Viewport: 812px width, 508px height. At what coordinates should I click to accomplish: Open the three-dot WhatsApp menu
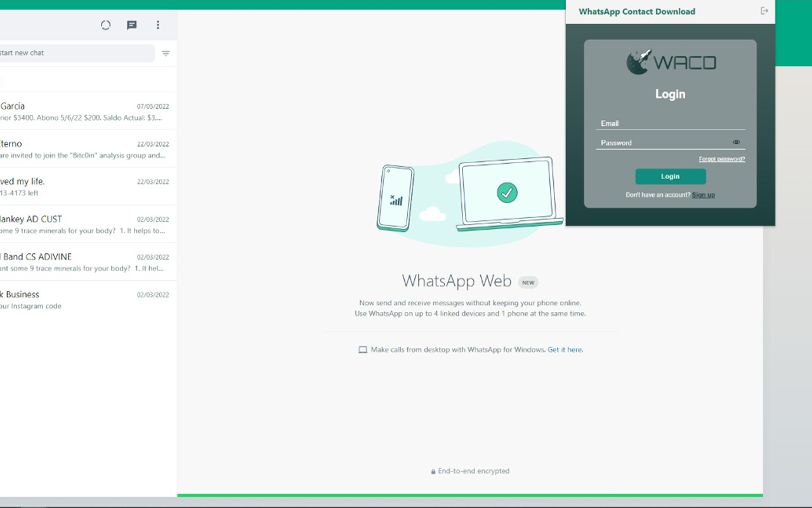[158, 25]
